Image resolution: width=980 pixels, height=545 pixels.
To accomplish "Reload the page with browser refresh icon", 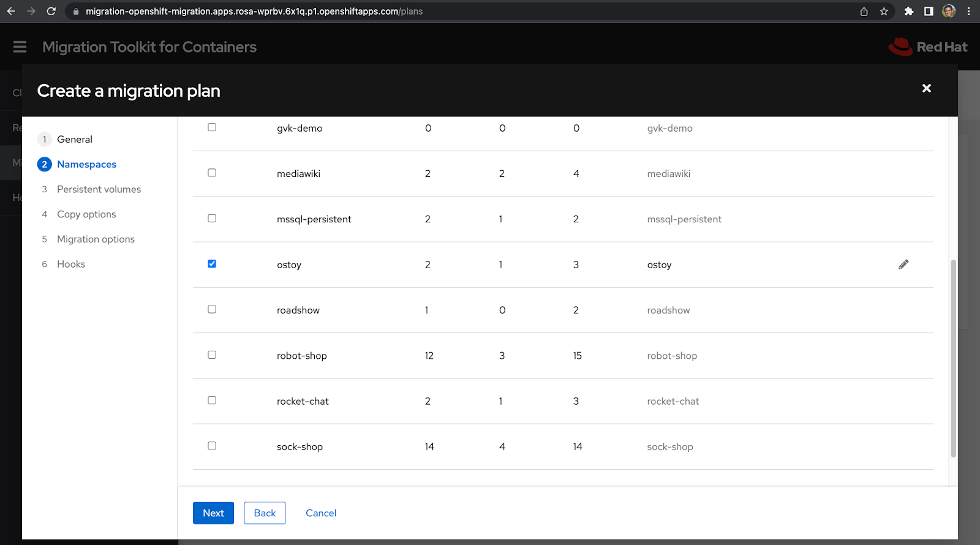I will pos(51,11).
